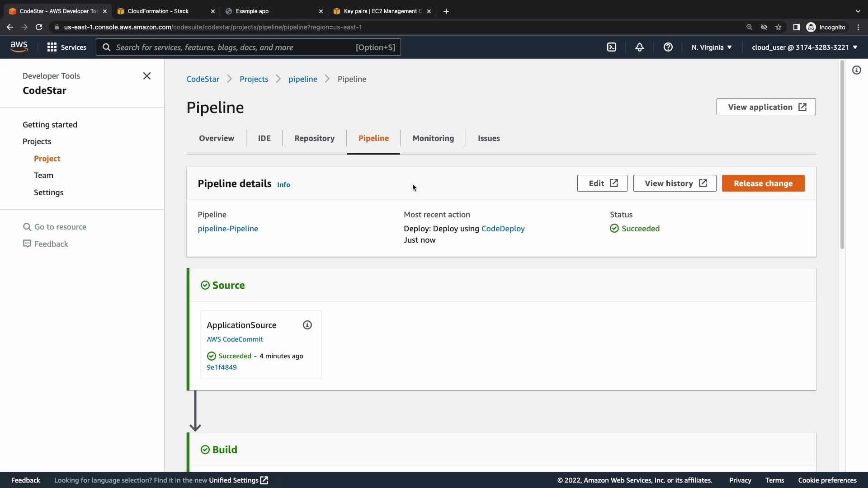Click the AWS logo home icon

pyautogui.click(x=19, y=47)
